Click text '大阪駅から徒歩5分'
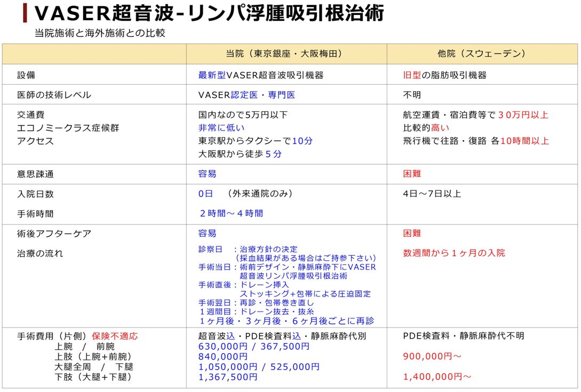The image size is (581, 392). point(240,154)
